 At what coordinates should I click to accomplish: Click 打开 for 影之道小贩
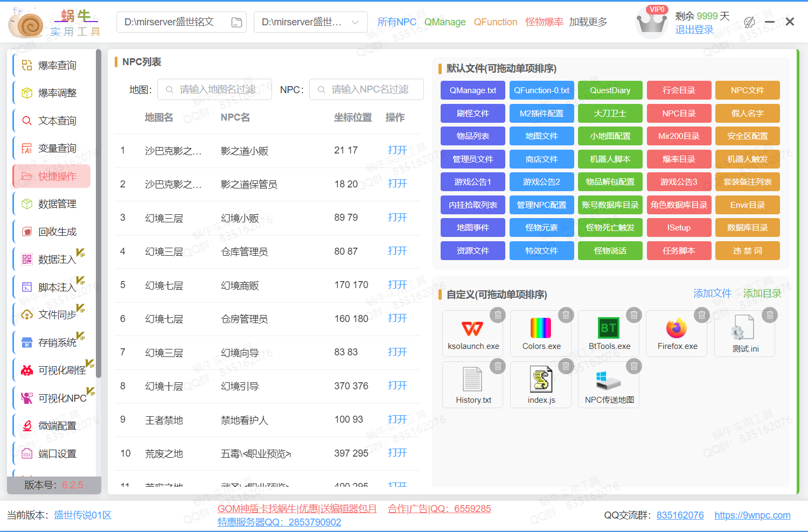click(397, 150)
